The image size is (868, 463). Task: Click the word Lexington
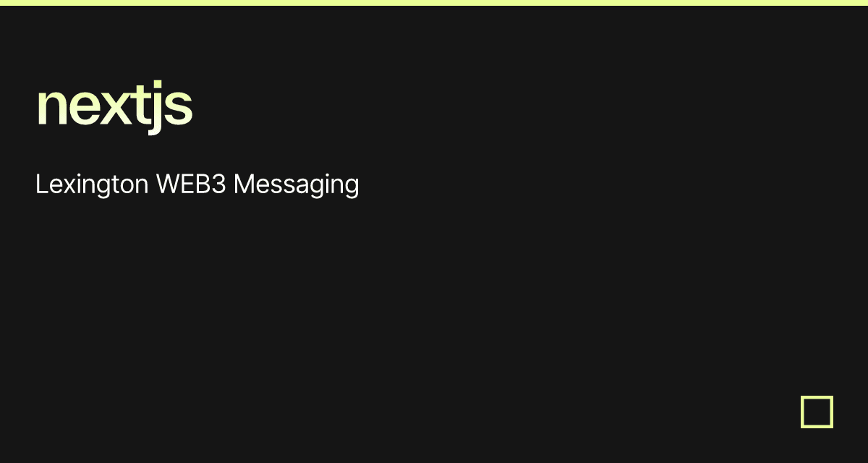pyautogui.click(x=93, y=185)
